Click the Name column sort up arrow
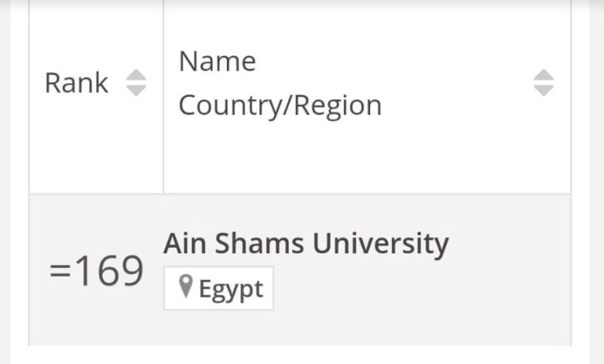 544,75
